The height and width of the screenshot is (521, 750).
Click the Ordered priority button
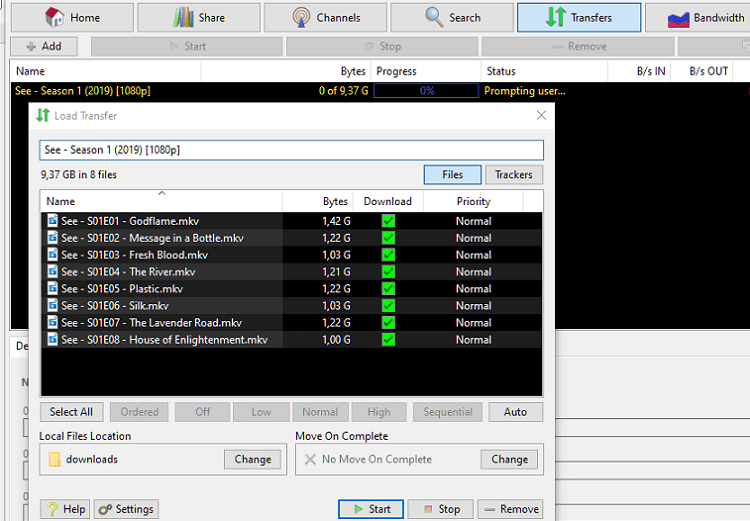click(139, 412)
